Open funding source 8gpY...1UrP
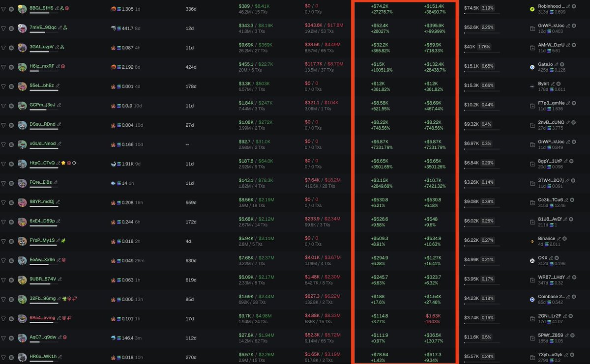 coord(550,161)
